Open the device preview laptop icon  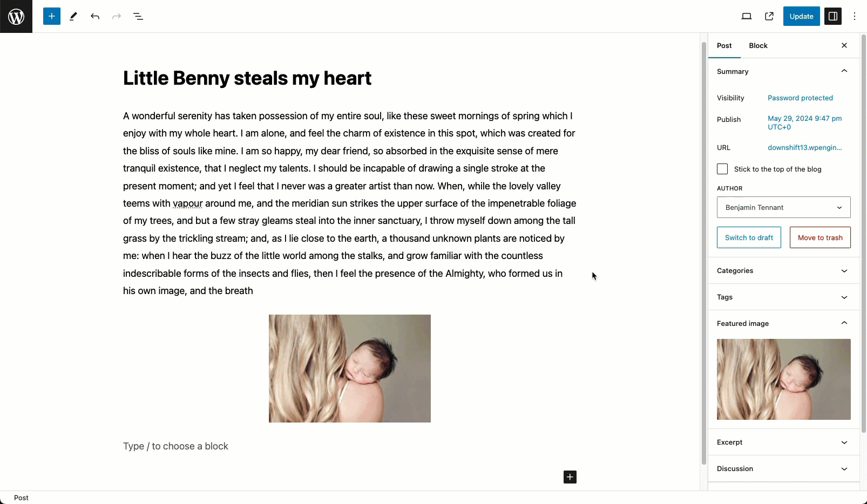[747, 16]
